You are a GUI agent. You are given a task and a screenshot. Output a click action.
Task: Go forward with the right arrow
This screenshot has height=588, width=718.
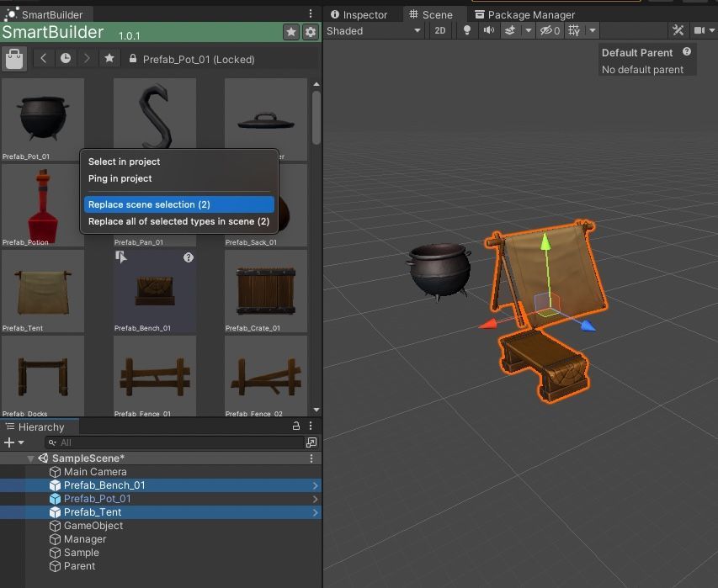[87, 59]
